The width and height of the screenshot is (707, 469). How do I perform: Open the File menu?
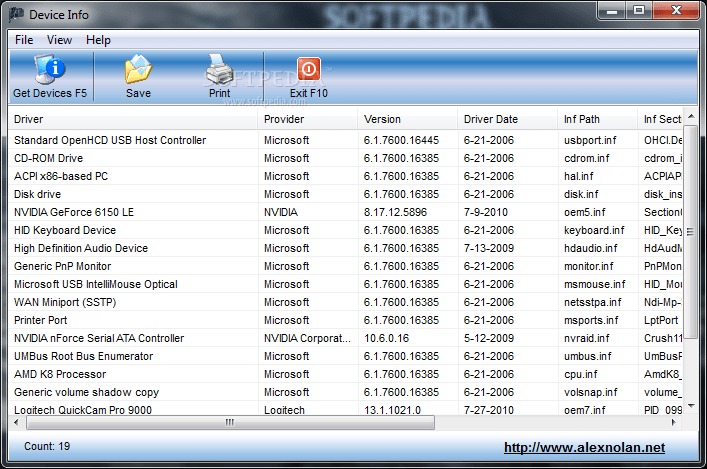(x=24, y=40)
